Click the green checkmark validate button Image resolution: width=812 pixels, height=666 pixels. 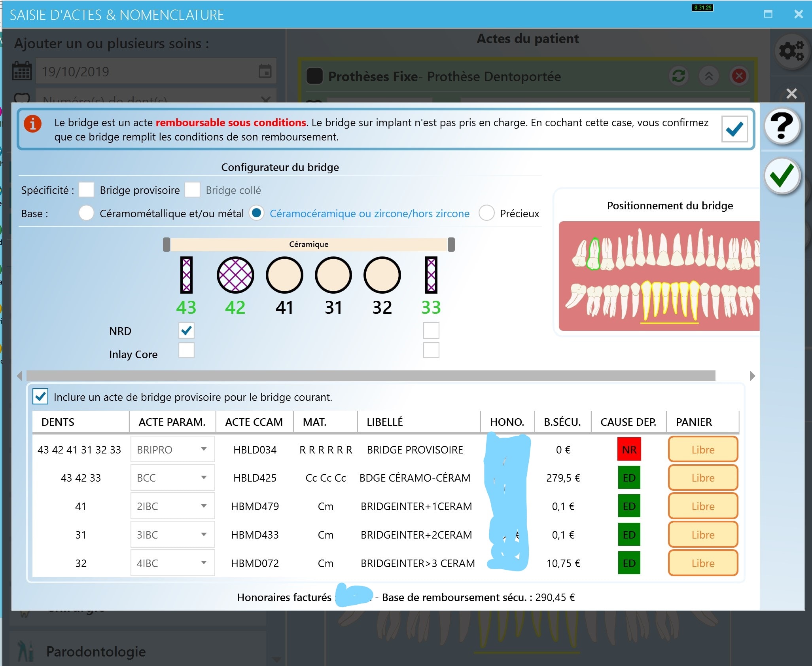pos(782,175)
